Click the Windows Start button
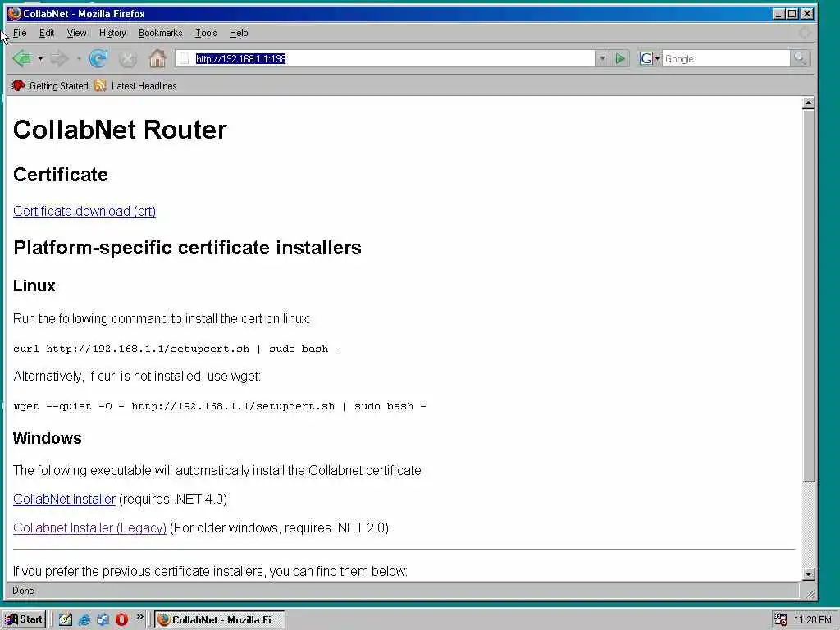This screenshot has height=630, width=840. click(x=24, y=619)
